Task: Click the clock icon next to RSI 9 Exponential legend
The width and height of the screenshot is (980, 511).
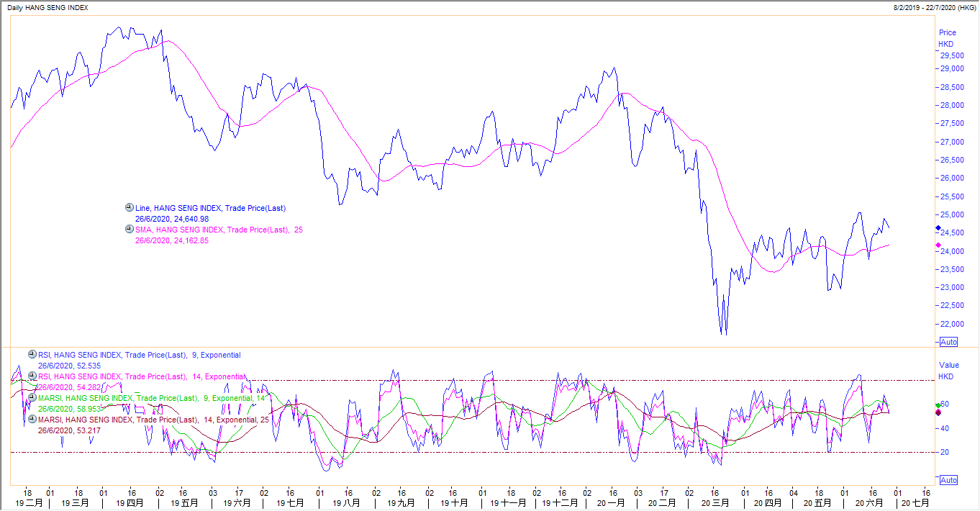Action: tap(32, 354)
